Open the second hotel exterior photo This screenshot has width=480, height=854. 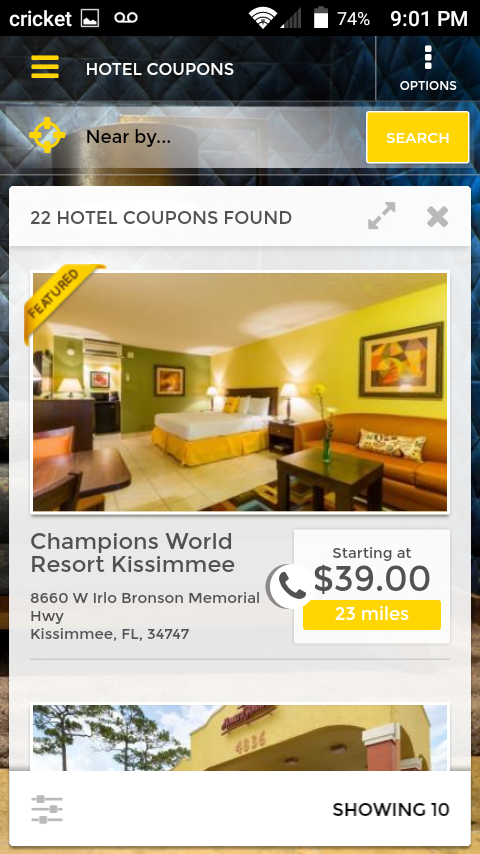240,737
